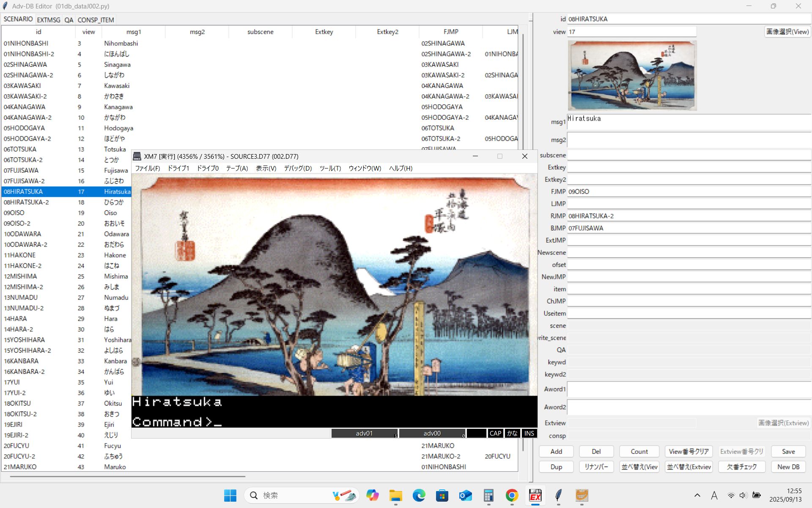Open the デバッグ(D) menu in XM7
Image resolution: width=812 pixels, height=508 pixels.
(x=298, y=168)
